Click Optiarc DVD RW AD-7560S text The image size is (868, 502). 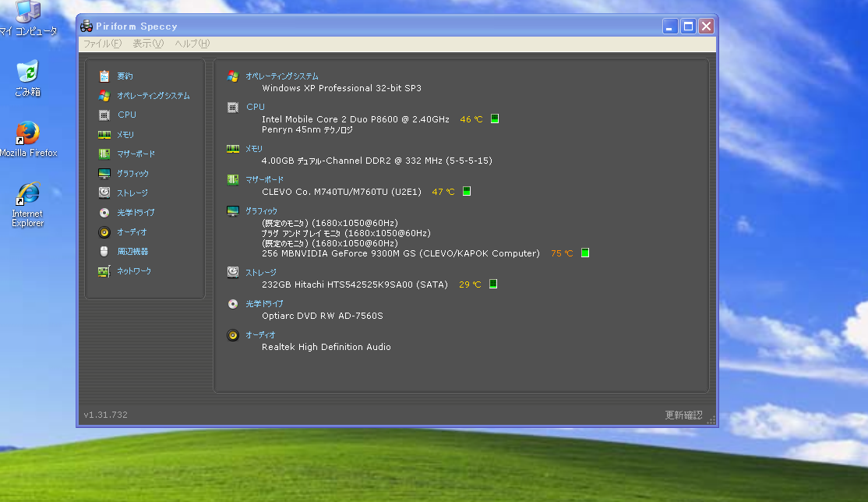322,316
